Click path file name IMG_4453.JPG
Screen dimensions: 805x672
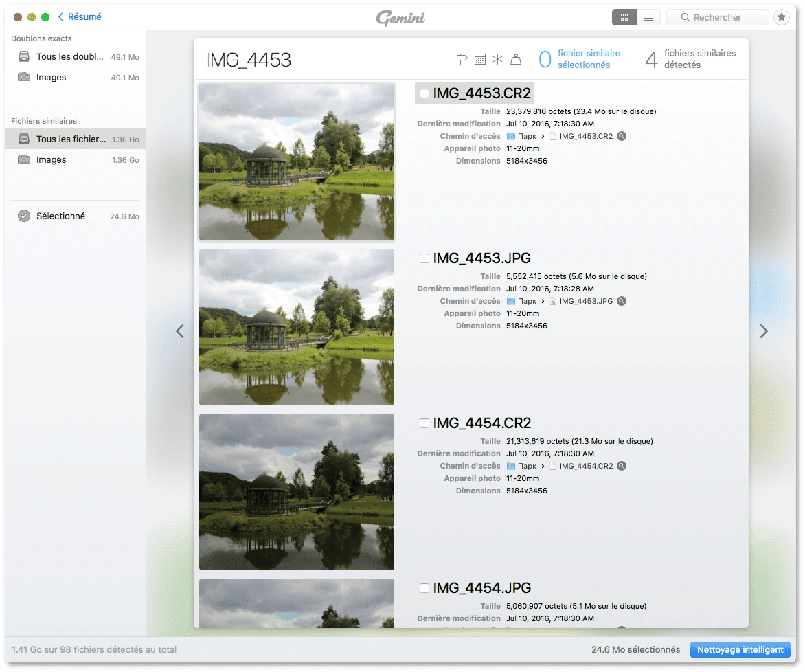point(586,301)
